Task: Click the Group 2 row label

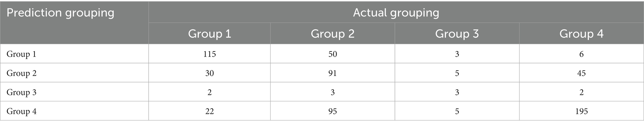Action: pyautogui.click(x=21, y=73)
